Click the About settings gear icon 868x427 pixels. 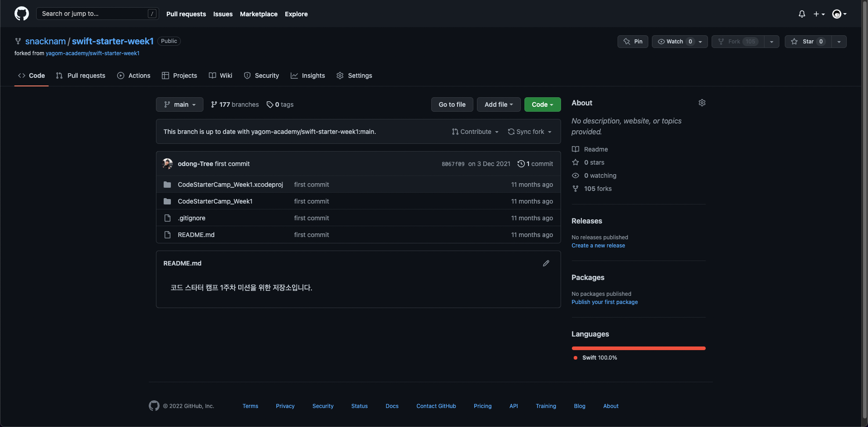[702, 103]
